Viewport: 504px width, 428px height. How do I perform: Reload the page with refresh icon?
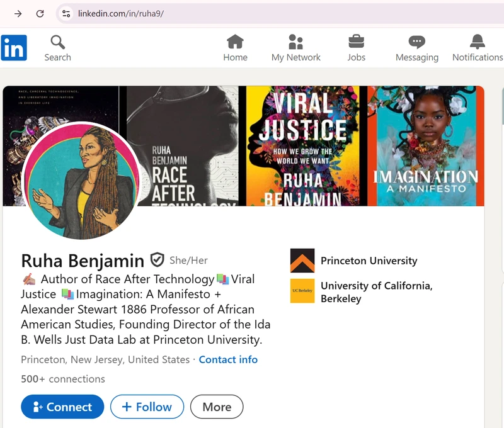pos(40,13)
